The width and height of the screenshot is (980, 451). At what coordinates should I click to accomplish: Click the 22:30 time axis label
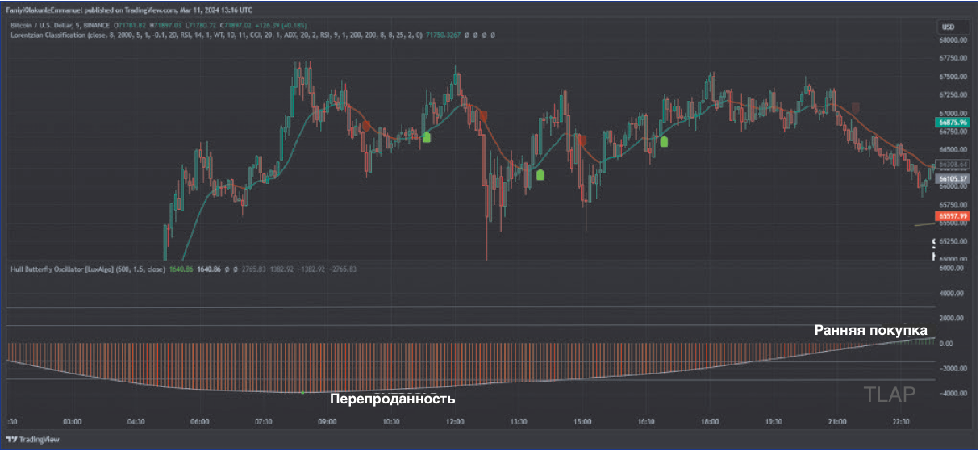click(901, 421)
